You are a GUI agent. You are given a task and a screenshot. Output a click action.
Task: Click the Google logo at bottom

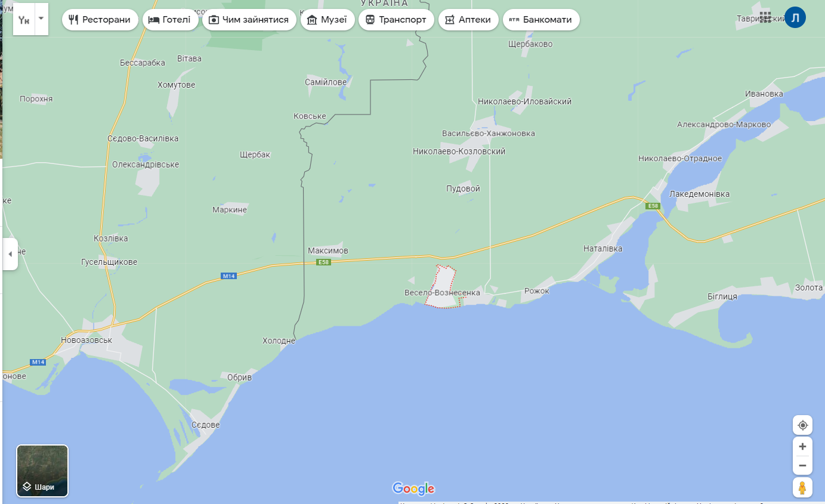click(413, 488)
